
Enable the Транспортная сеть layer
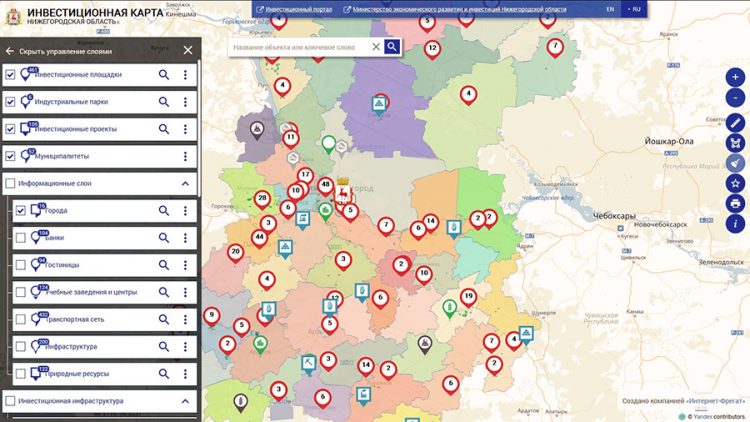pos(20,319)
